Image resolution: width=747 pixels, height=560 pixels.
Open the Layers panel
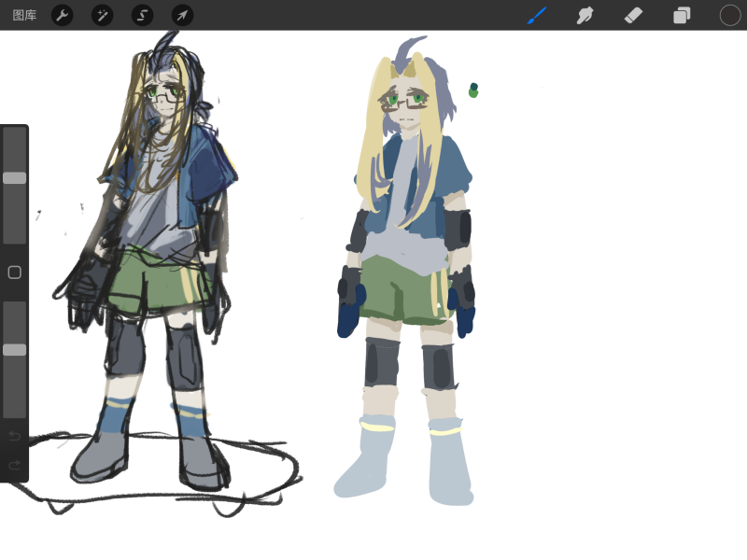click(x=681, y=15)
